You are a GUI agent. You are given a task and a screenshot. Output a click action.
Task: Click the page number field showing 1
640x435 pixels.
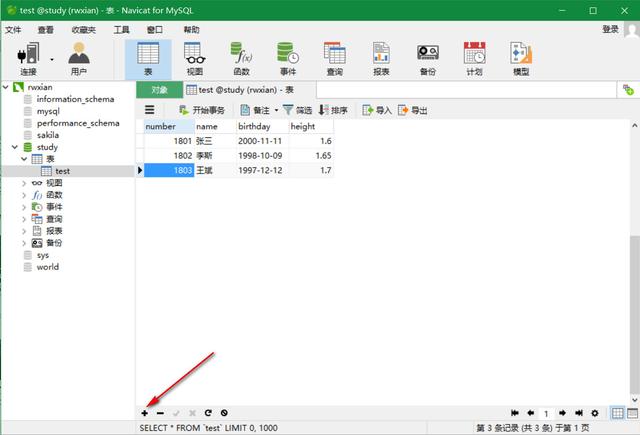click(x=546, y=413)
